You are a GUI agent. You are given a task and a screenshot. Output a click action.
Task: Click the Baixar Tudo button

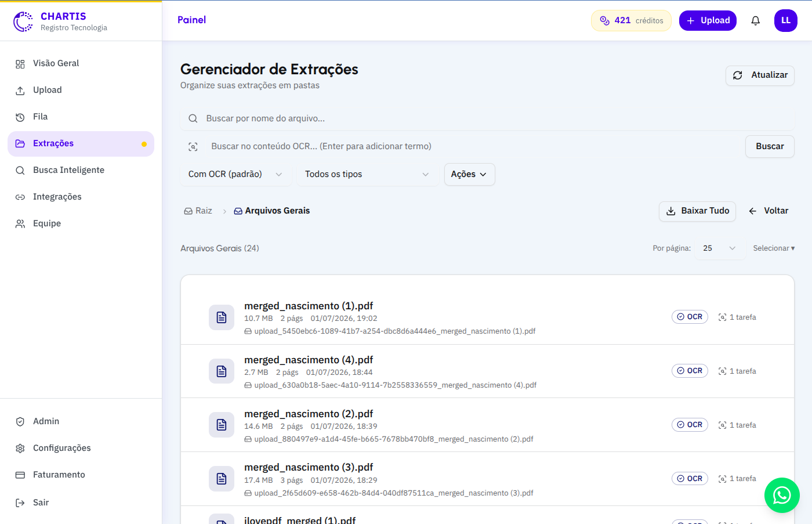pyautogui.click(x=697, y=211)
